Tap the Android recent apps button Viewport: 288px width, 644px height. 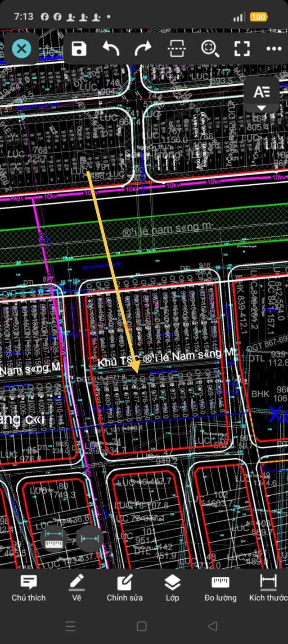70,626
